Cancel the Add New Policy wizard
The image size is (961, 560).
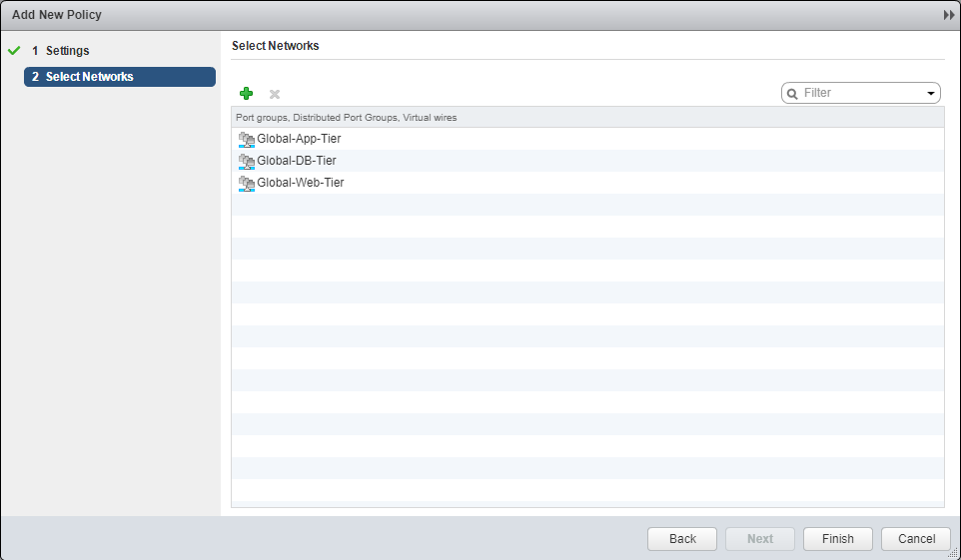coord(916,539)
